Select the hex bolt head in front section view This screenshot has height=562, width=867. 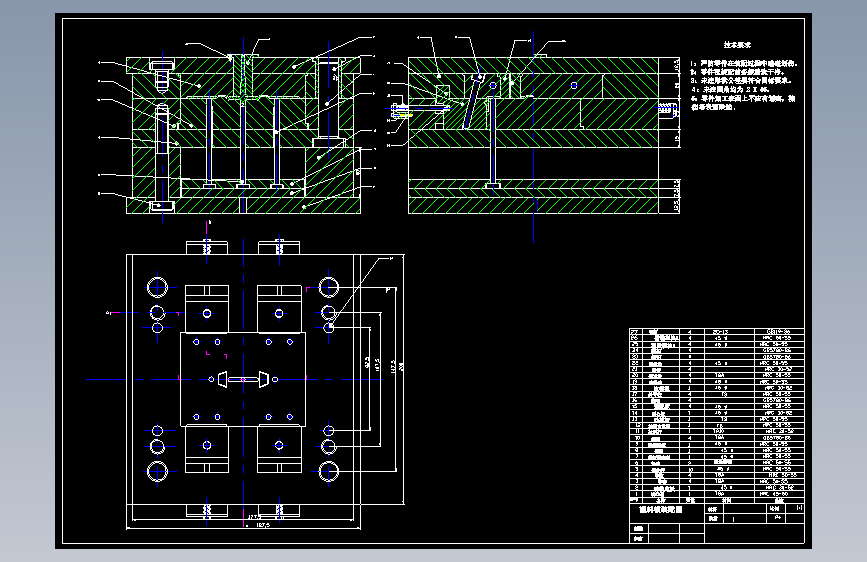(162, 66)
